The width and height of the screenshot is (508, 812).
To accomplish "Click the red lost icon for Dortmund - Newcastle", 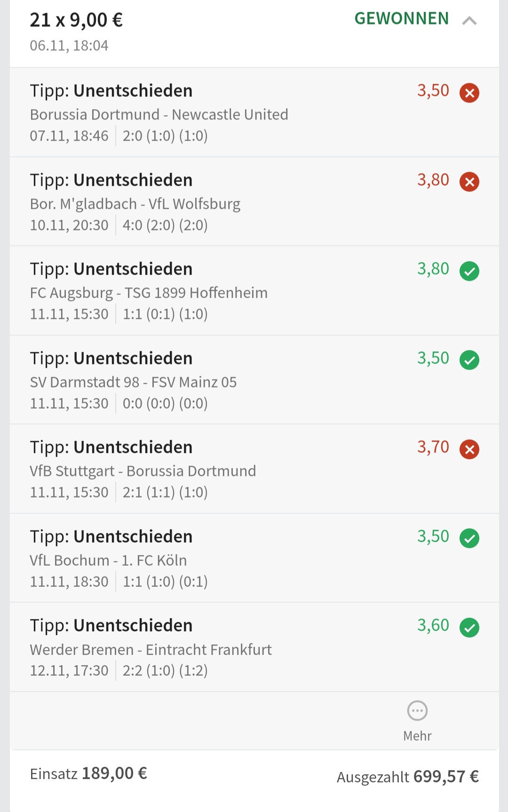I will (469, 93).
